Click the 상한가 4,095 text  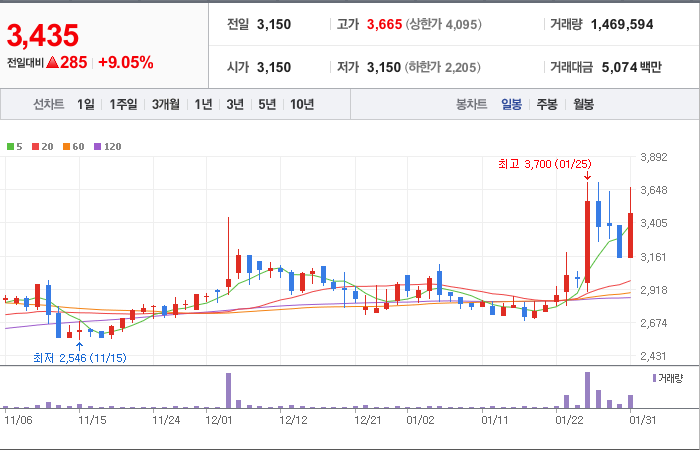point(444,24)
